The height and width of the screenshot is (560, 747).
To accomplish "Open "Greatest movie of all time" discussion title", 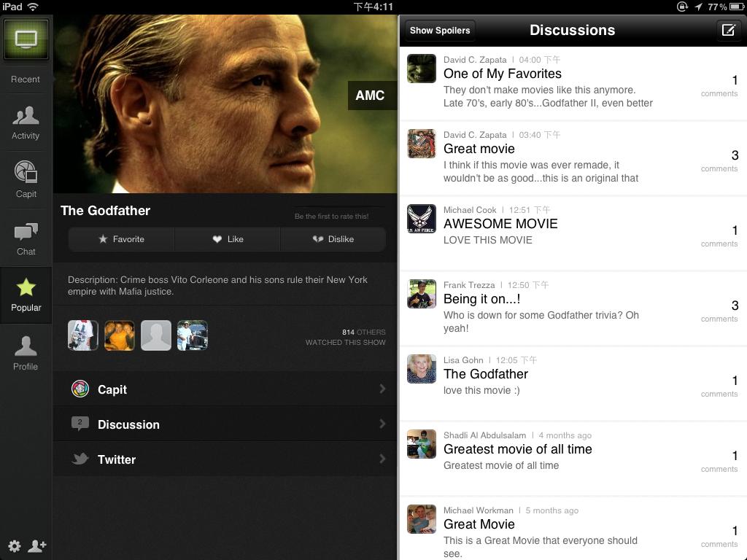I will click(x=517, y=449).
